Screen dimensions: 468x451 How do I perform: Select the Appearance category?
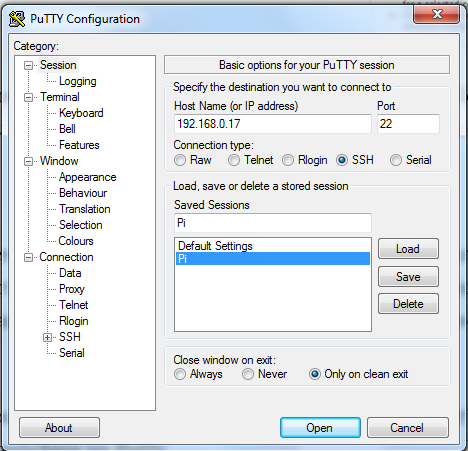tap(88, 177)
